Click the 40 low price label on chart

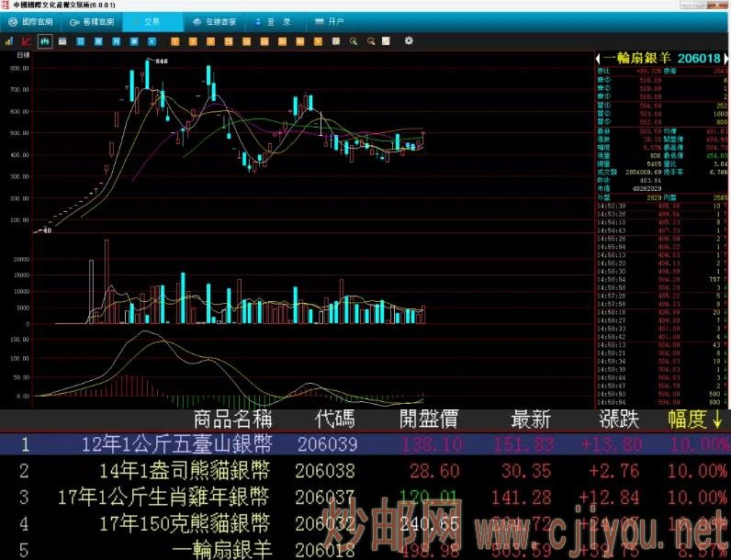pyautogui.click(x=47, y=230)
